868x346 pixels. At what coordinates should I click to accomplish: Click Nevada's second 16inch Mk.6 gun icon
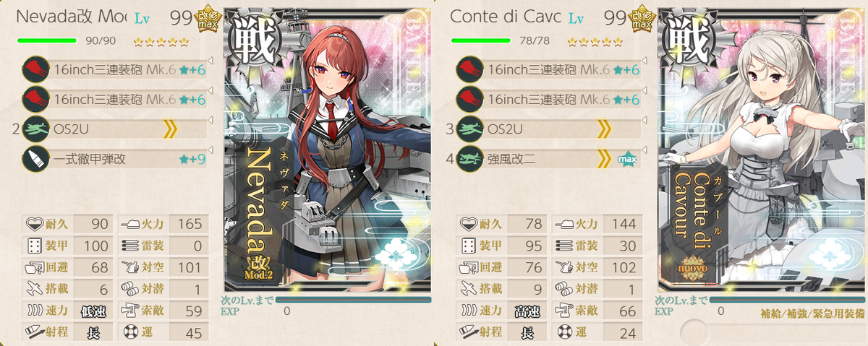click(35, 99)
